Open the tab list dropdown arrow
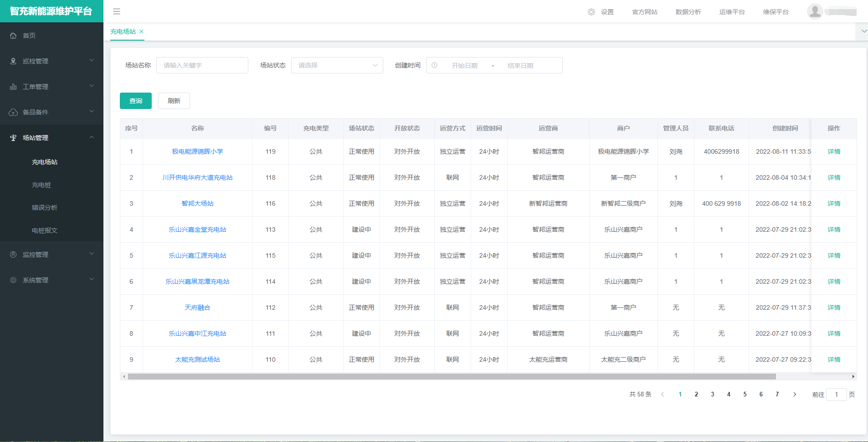Viewport: 868px width, 442px height. pyautogui.click(x=863, y=31)
